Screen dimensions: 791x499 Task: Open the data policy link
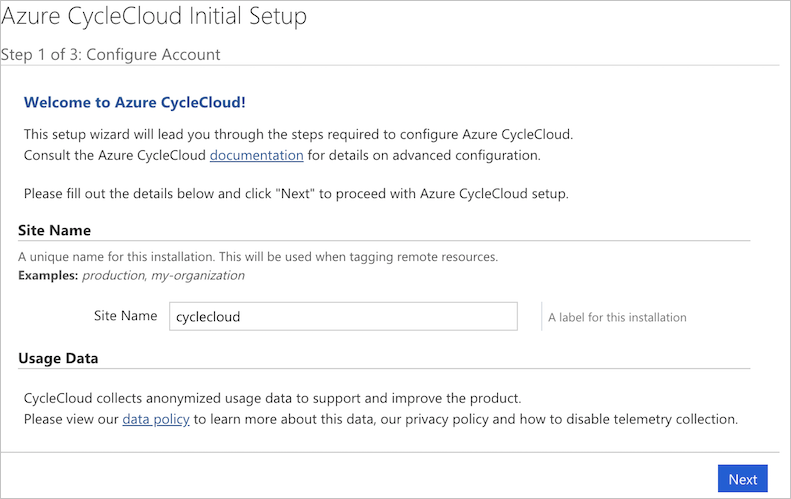pos(156,419)
